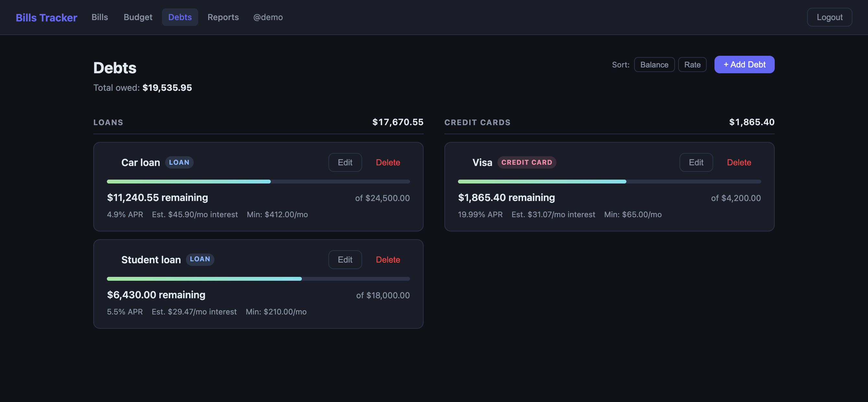The image size is (868, 402).
Task: Click the "CREDIT CARDS" section heading
Action: [x=477, y=123]
